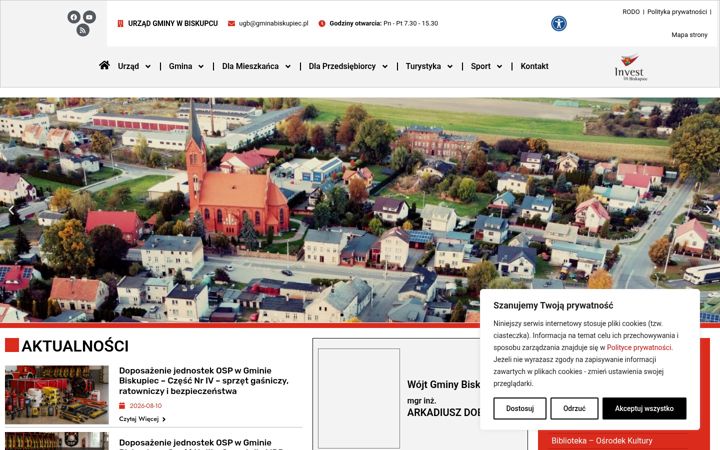The width and height of the screenshot is (720, 450).
Task: Click the Szanujemy Twoją prywatność heading
Action: point(553,305)
